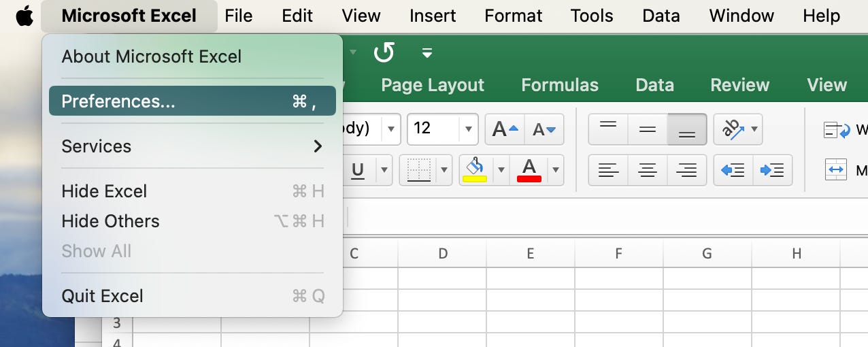The image size is (868, 347).
Task: Increase indent
Action: (773, 170)
